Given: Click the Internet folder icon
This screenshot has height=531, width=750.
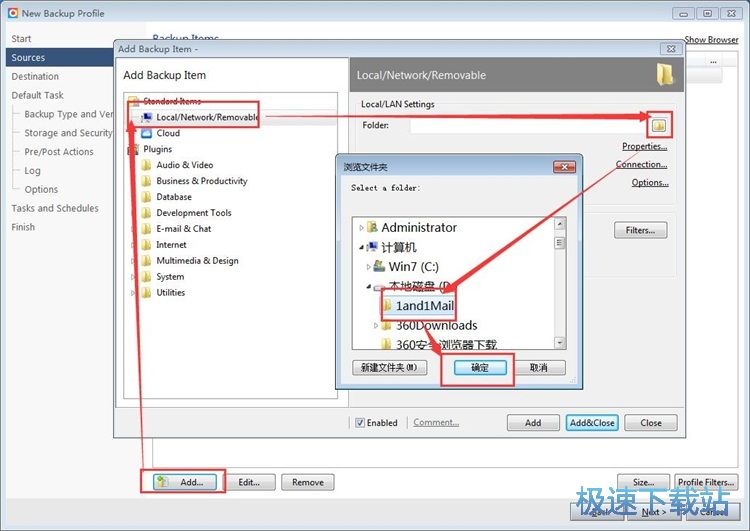Looking at the screenshot, I should pyautogui.click(x=146, y=244).
